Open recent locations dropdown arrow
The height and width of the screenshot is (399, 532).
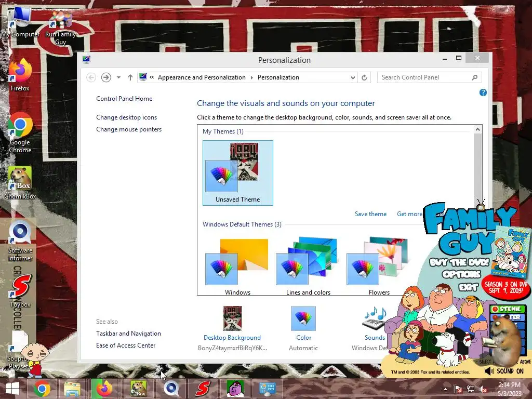coord(118,77)
